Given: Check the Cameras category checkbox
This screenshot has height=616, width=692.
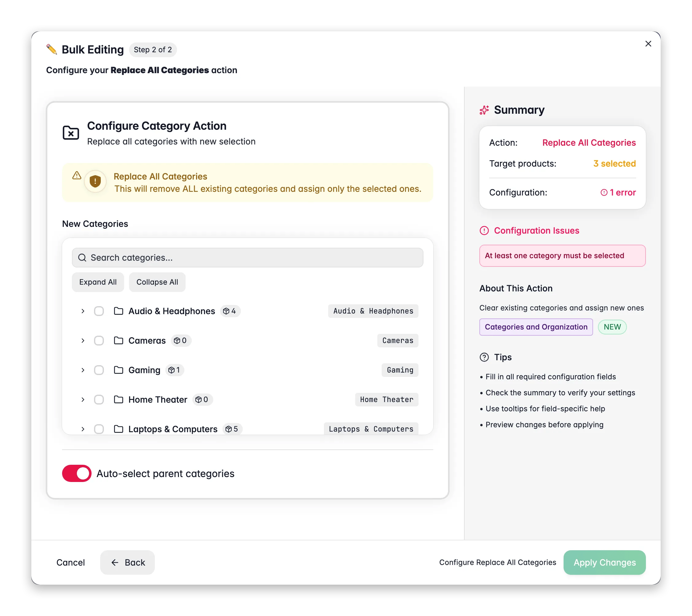Looking at the screenshot, I should (99, 340).
